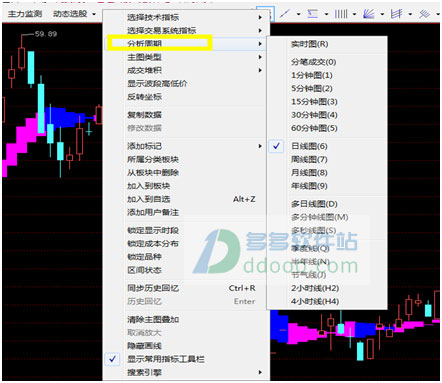The width and height of the screenshot is (442, 383).
Task: Select the diagonal grid lines tool
Action: [x=424, y=14]
